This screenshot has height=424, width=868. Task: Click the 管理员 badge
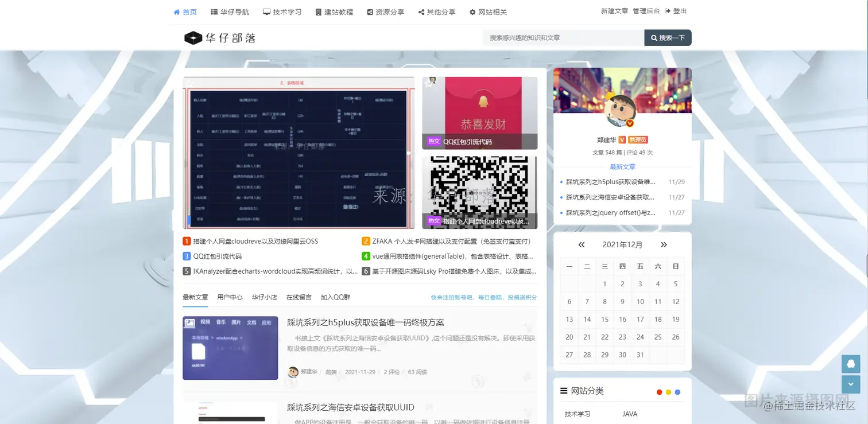638,140
